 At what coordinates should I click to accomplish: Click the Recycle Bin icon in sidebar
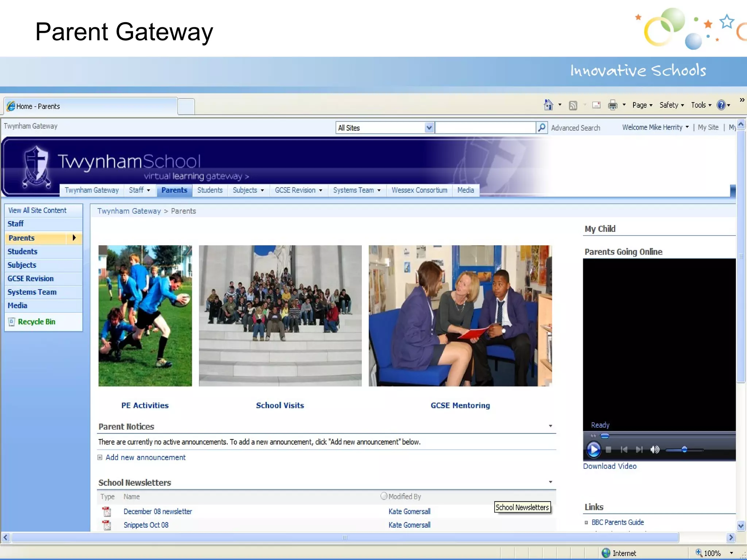click(12, 322)
